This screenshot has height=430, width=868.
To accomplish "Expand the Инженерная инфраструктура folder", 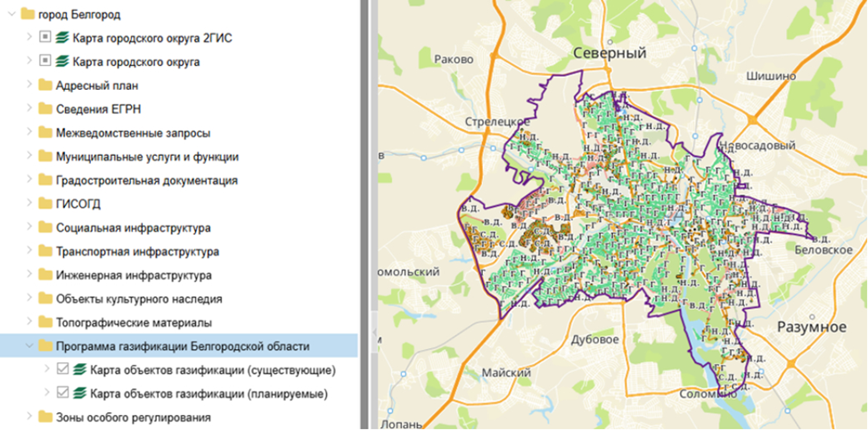I will coord(30,275).
